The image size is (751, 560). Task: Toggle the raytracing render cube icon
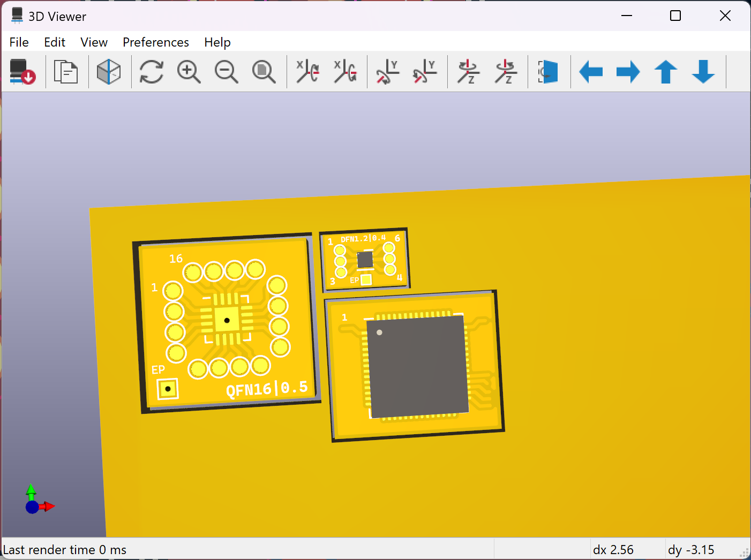108,72
